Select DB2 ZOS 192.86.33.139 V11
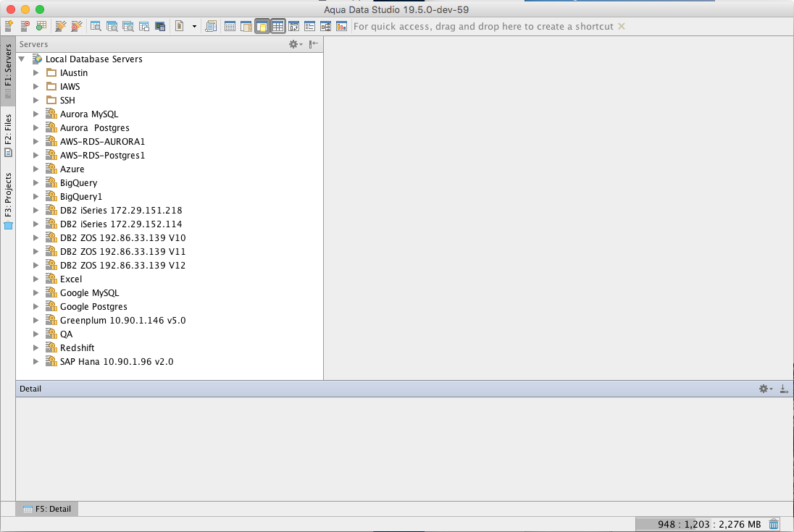The image size is (794, 532). point(122,251)
